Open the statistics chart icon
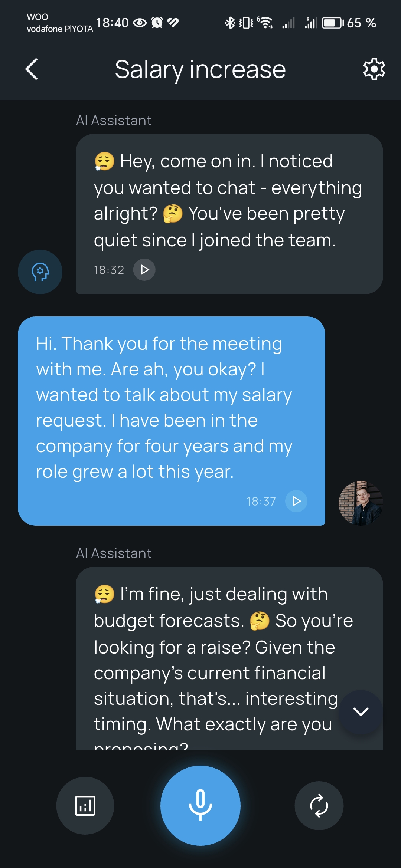Screen dimensions: 401x868 point(85,805)
